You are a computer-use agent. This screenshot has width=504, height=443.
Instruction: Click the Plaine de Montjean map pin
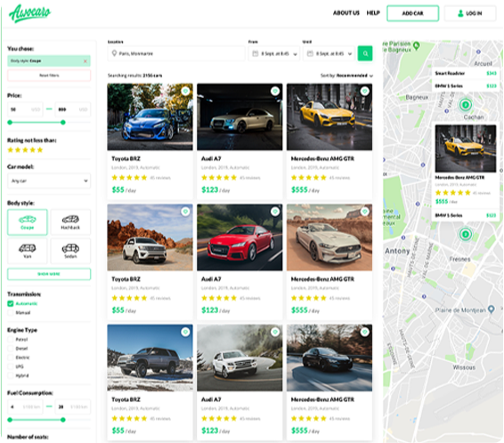(x=491, y=310)
